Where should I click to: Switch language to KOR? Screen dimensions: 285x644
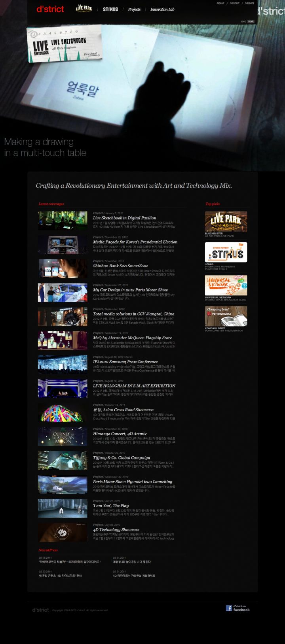pos(251,21)
